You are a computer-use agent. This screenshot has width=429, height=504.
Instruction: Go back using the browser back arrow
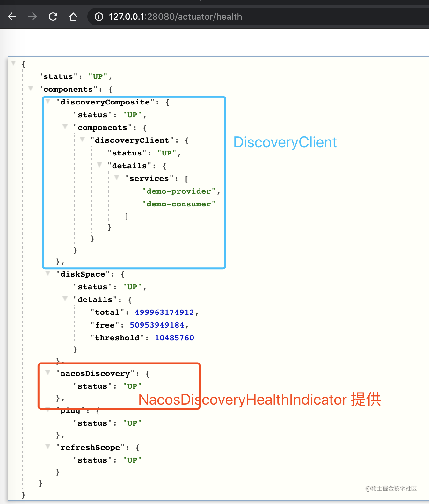[x=12, y=17]
